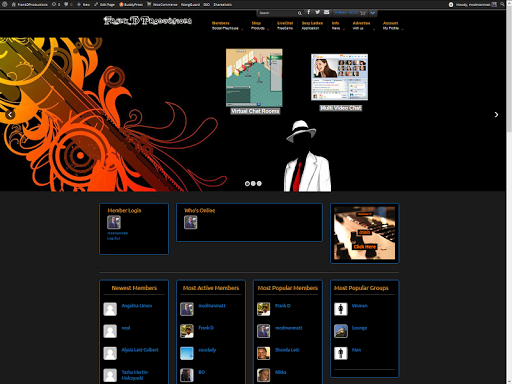This screenshot has width=512, height=384.
Task: Click the Virtual Chat Rooms thumbnail
Action: coord(254,78)
